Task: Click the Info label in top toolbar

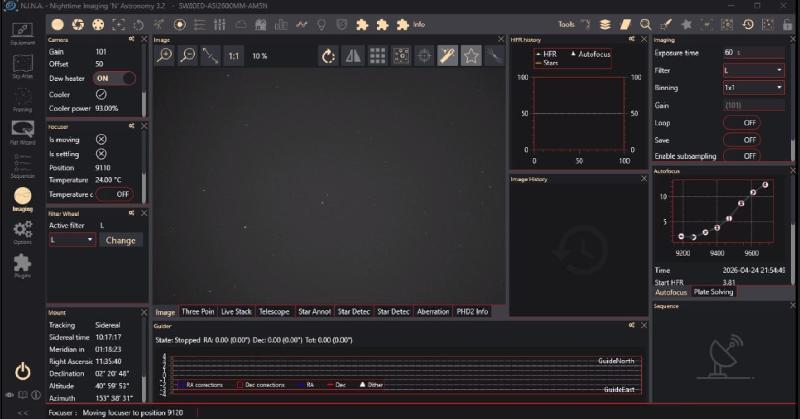Action: coord(419,24)
